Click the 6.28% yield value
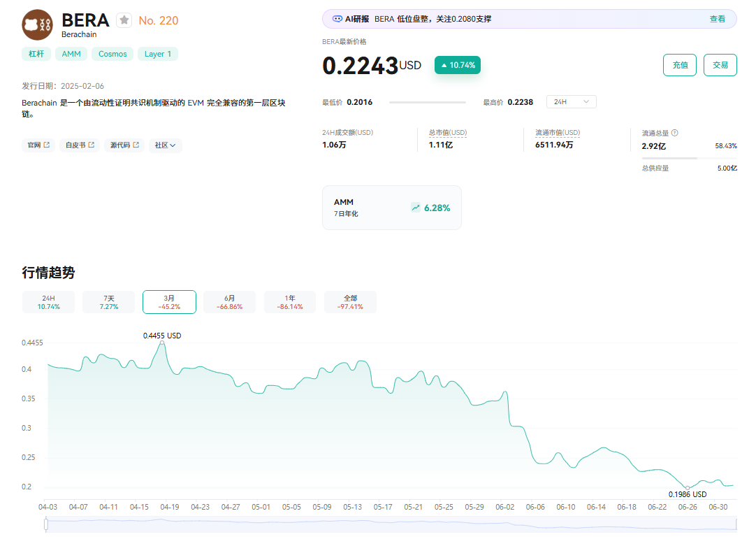The width and height of the screenshot is (756, 553). point(437,208)
